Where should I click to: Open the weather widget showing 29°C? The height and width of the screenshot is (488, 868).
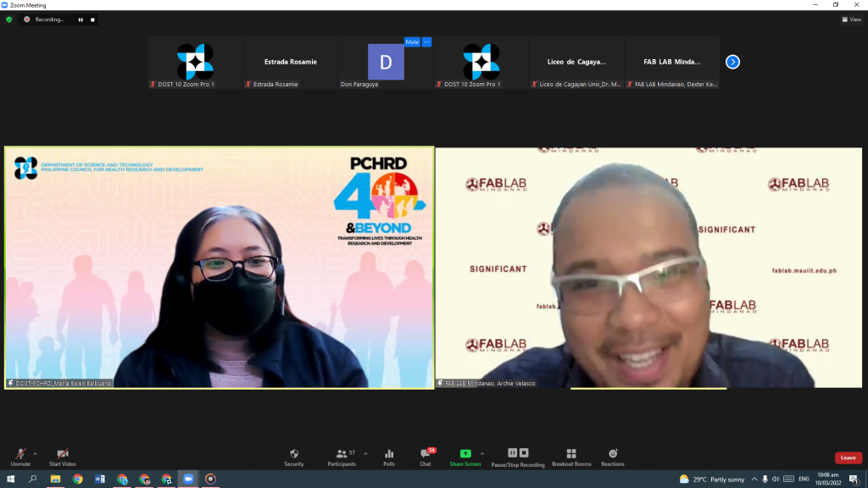712,480
